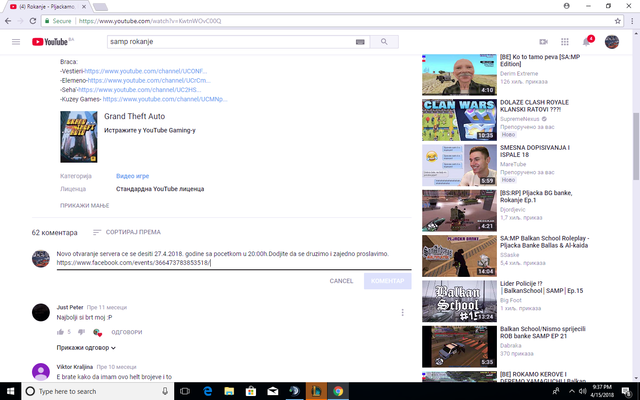640x400 pixels.
Task: Click the comment text box
Action: click(x=234, y=258)
